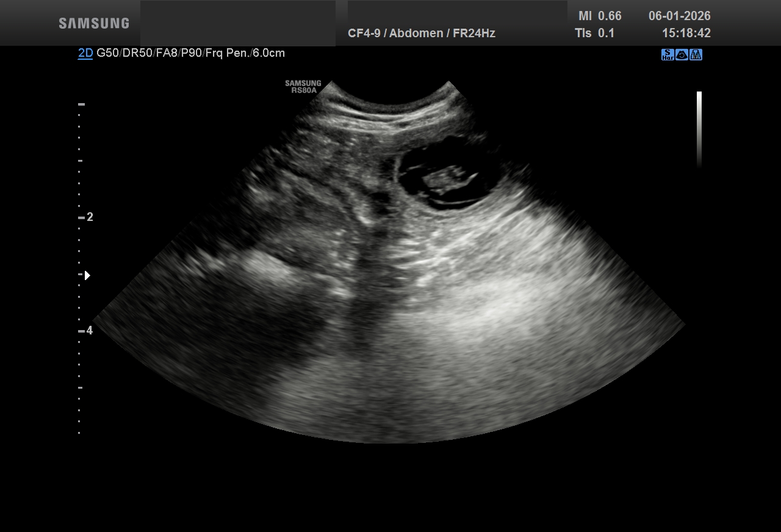
Task: Click the date 06-01-2026
Action: (x=679, y=16)
